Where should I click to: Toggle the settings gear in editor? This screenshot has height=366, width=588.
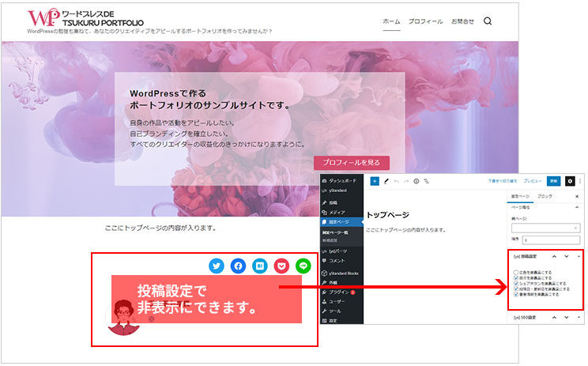coord(570,181)
